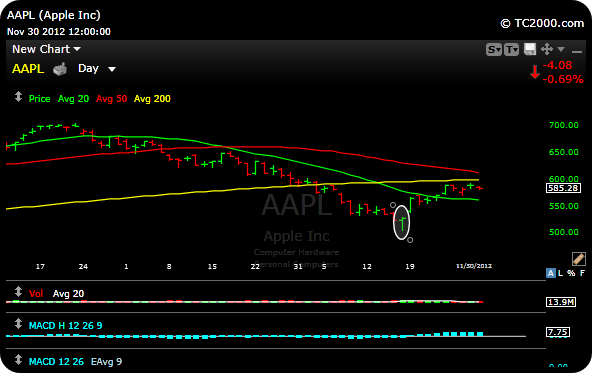Click the Avg 20 green moving average label
This screenshot has height=373, width=592.
[73, 99]
